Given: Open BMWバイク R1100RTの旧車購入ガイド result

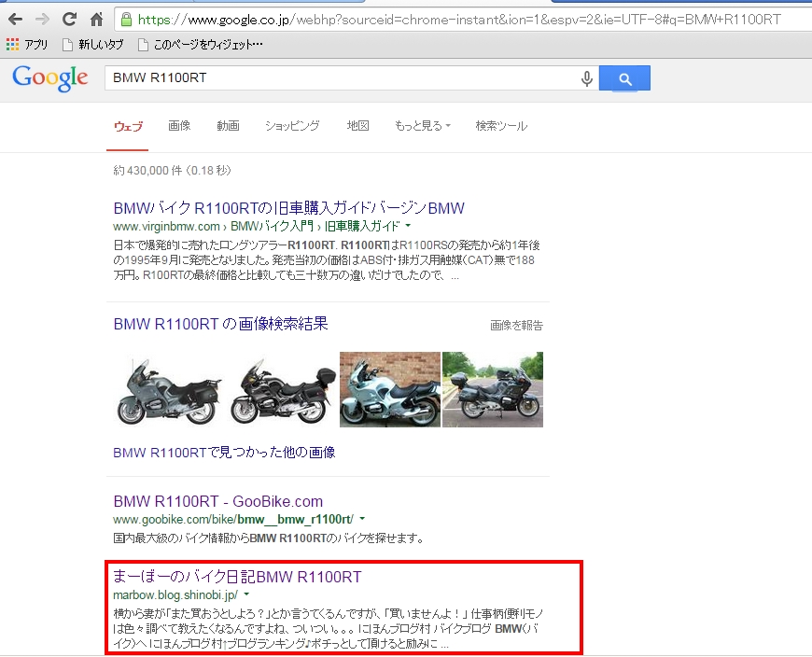Looking at the screenshot, I should tap(289, 207).
